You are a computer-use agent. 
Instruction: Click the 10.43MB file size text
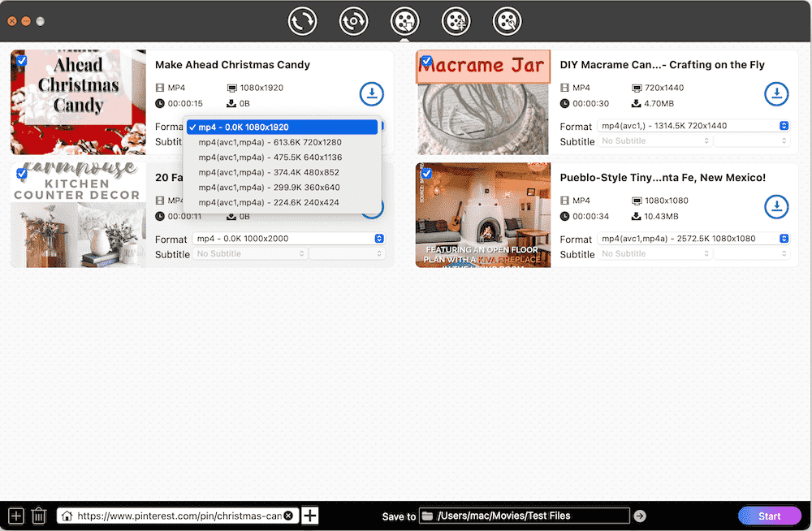(661, 217)
